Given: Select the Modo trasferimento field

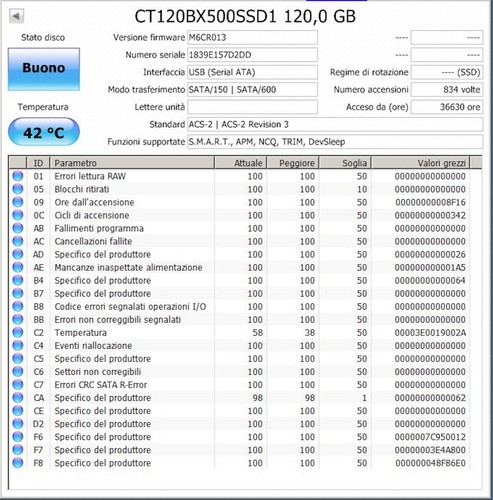Looking at the screenshot, I should coord(252,89).
